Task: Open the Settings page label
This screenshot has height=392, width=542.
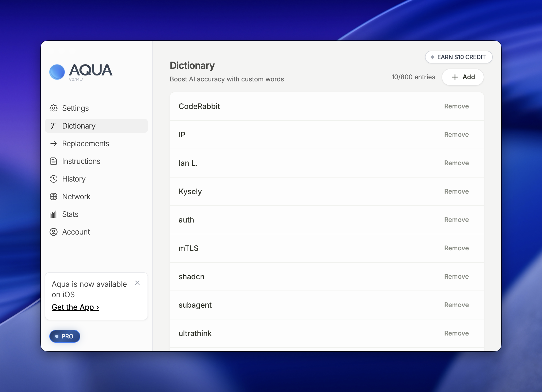Action: (76, 108)
